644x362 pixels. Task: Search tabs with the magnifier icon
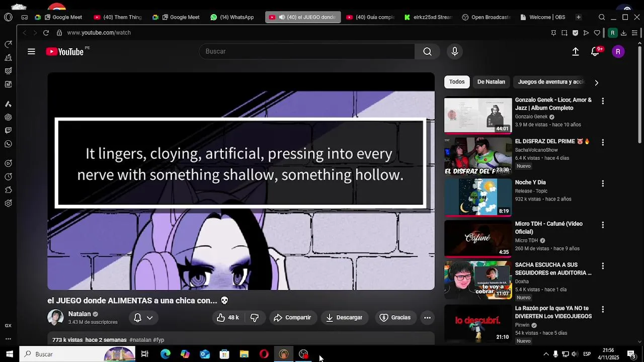(602, 17)
